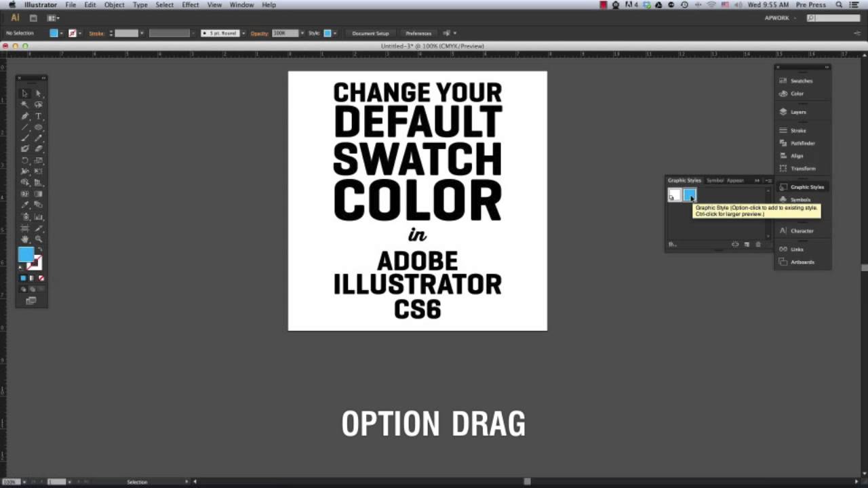Select the Perspective Grid tool
The width and height of the screenshot is (868, 488).
click(x=38, y=182)
